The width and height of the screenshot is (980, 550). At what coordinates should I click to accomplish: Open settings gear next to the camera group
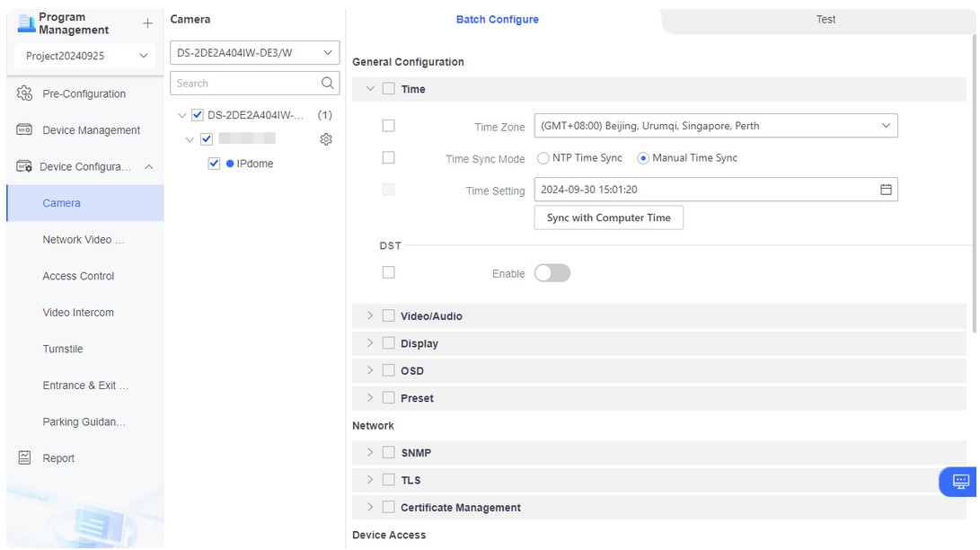326,139
